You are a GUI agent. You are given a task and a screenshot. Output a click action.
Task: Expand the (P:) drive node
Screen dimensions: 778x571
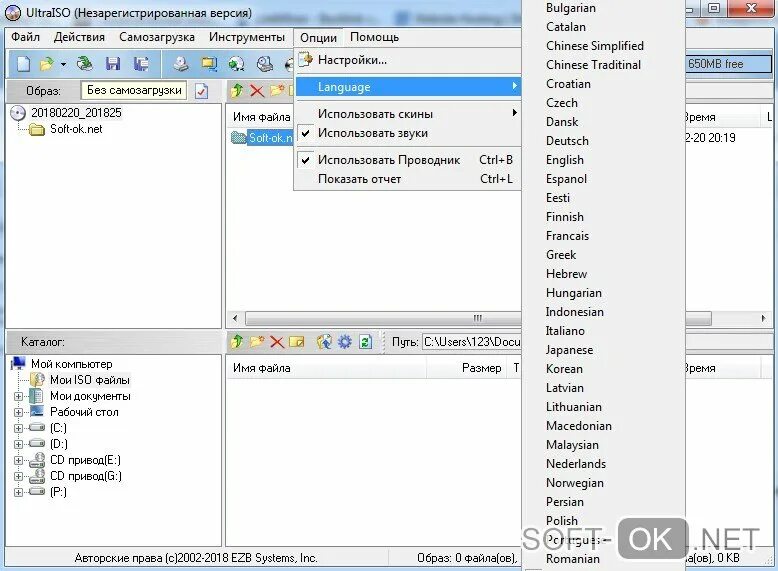tap(18, 492)
